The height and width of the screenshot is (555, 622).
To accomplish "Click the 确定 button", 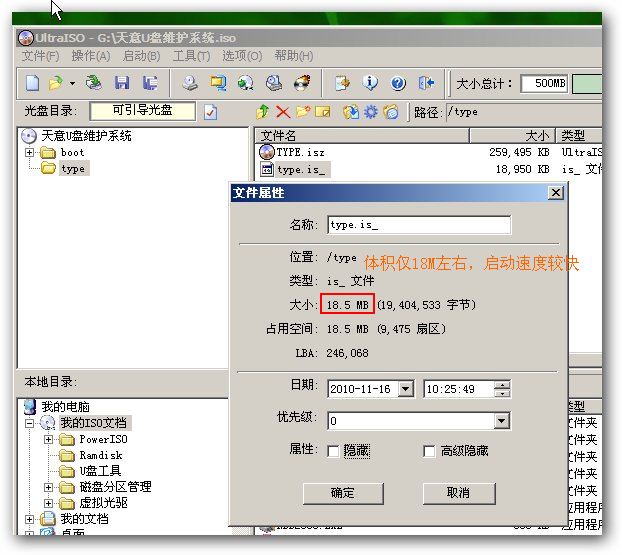I will pyautogui.click(x=343, y=493).
